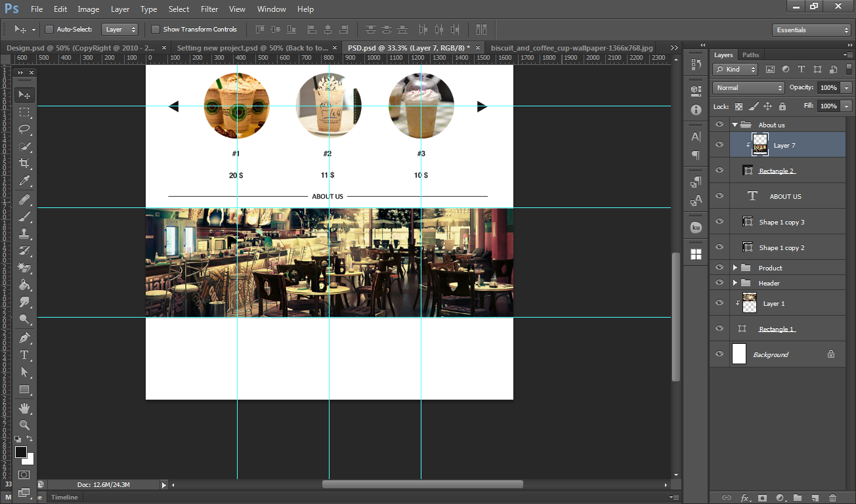856x504 pixels.
Task: Click Create new layer icon
Action: click(815, 498)
